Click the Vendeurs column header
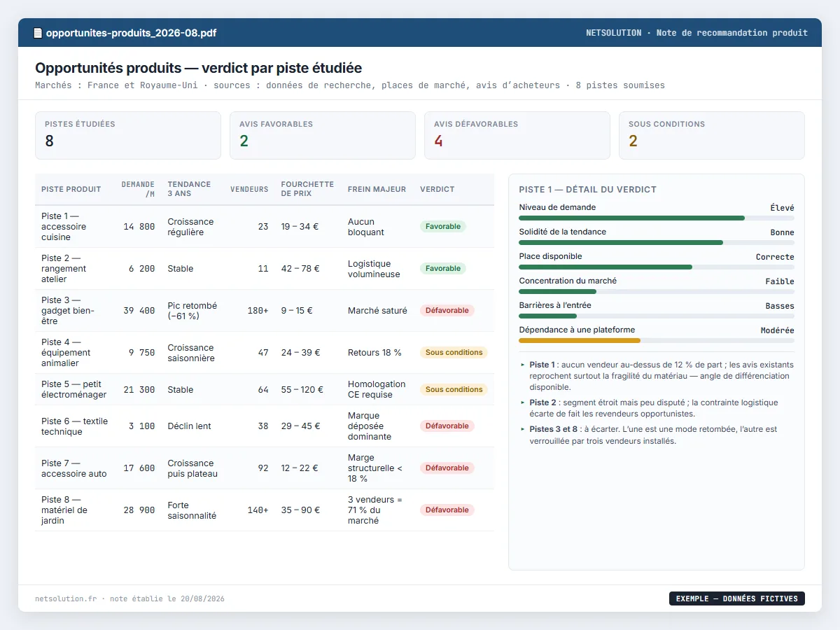Image resolution: width=840 pixels, height=630 pixels. pos(249,189)
